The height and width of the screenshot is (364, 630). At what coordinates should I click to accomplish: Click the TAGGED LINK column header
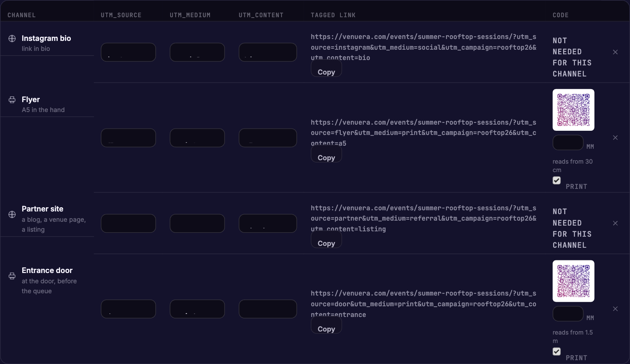(x=333, y=15)
